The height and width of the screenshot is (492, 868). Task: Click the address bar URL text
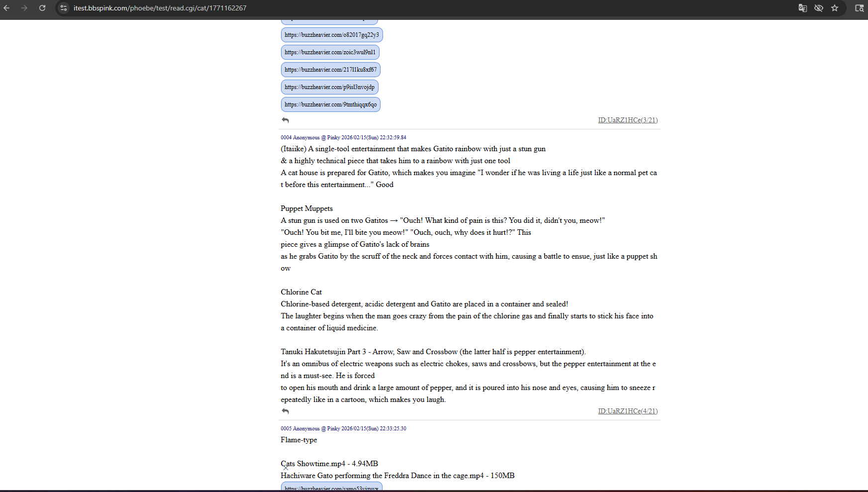pyautogui.click(x=160, y=8)
